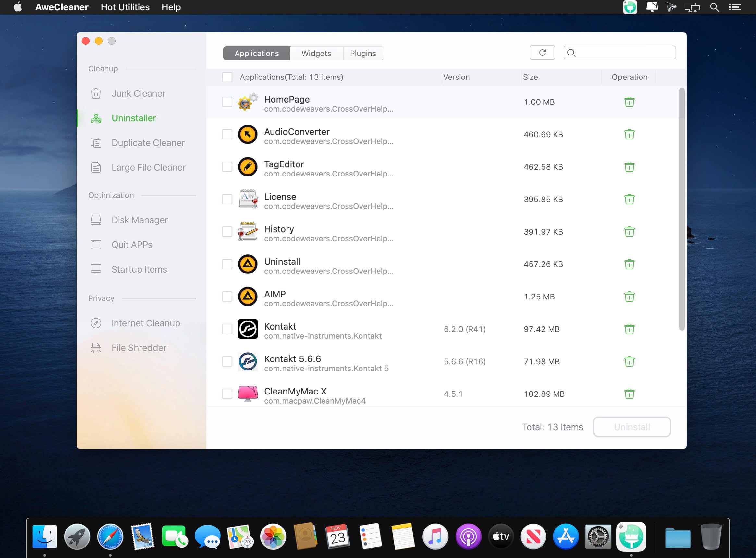This screenshot has width=756, height=558.
Task: Select Disk Manager in the sidebar
Action: coord(139,220)
